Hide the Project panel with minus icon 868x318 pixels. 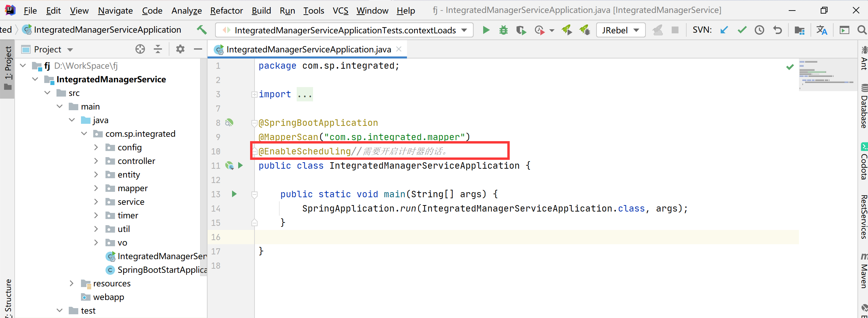tap(198, 49)
